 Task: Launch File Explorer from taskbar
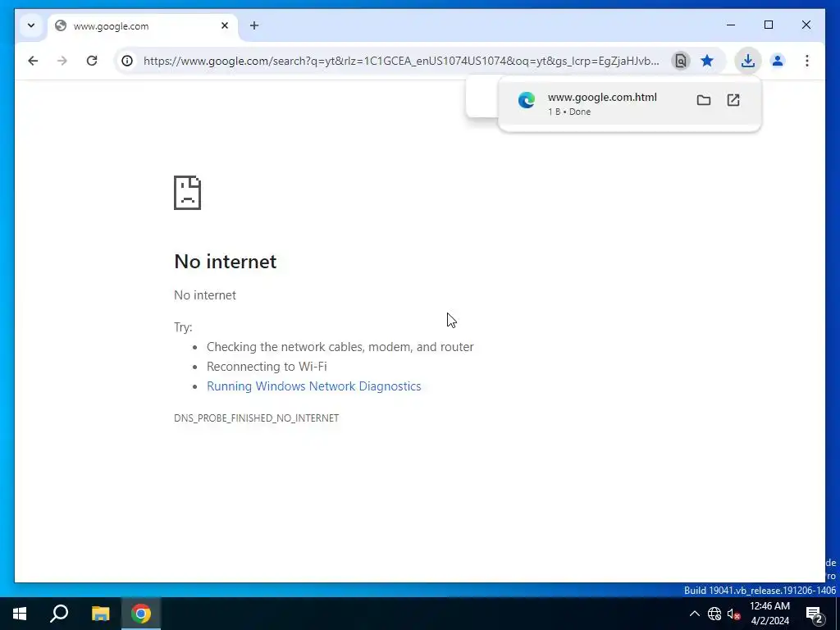click(100, 614)
